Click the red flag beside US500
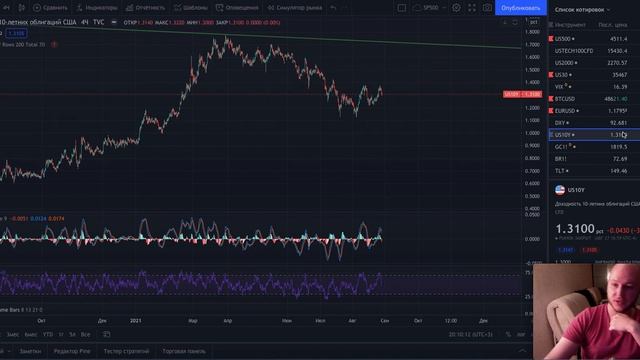The image size is (640, 360). point(551,39)
